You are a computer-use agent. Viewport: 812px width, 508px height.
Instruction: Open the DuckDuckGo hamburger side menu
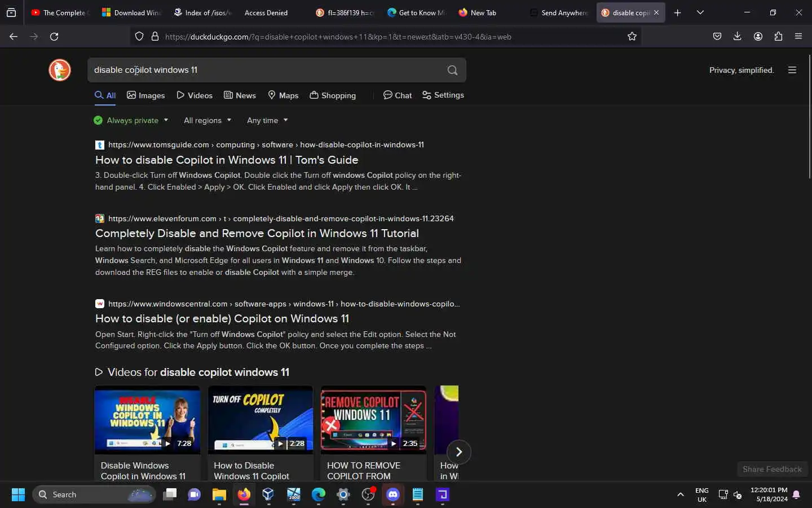pos(792,70)
